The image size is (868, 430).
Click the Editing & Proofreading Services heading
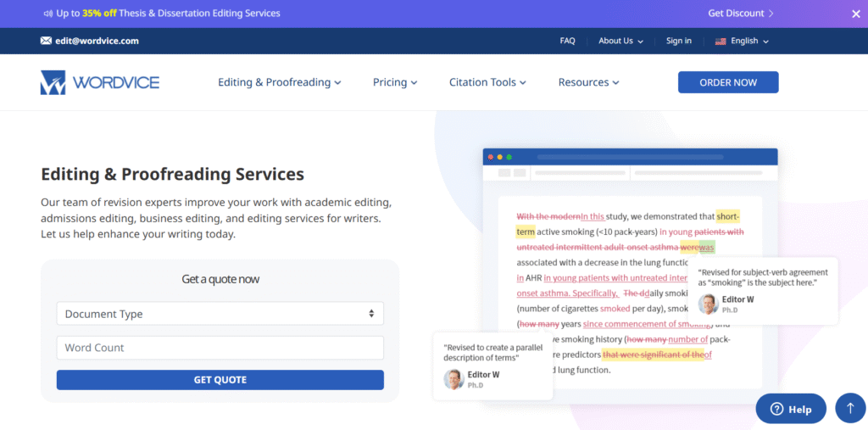(x=173, y=174)
